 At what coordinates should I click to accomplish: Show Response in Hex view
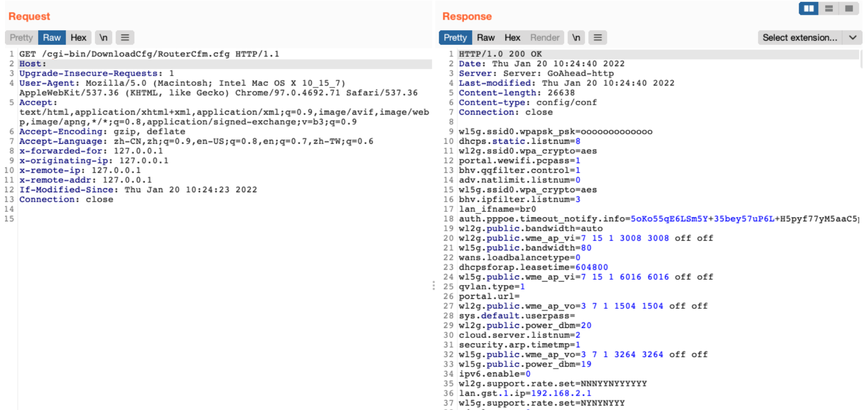coord(512,38)
